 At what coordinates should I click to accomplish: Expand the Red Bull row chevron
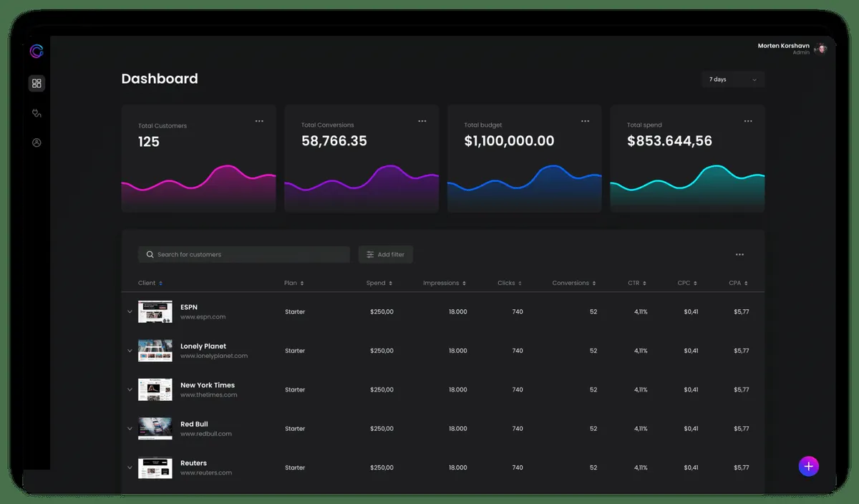pos(130,429)
